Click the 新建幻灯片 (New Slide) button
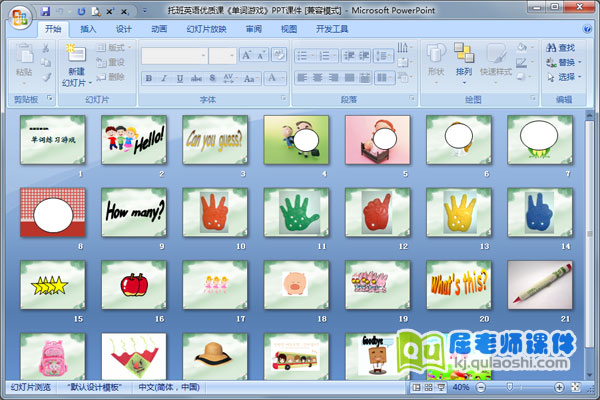Screen dimensions: 600x400 click(76, 64)
